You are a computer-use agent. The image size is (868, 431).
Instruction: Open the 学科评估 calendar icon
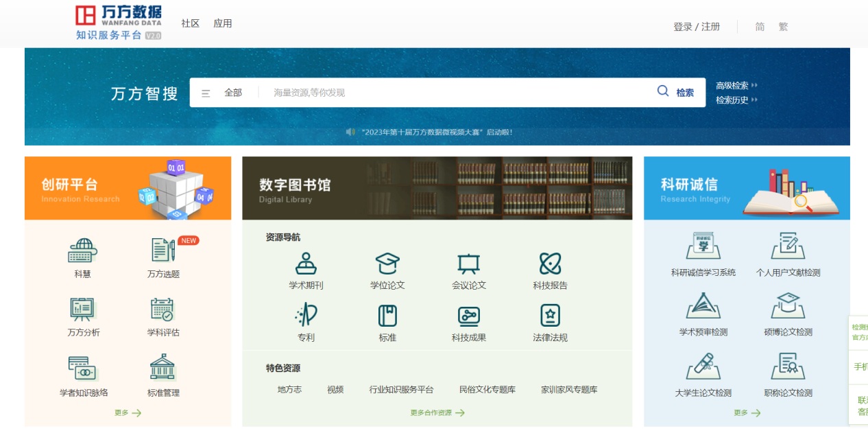pos(163,310)
